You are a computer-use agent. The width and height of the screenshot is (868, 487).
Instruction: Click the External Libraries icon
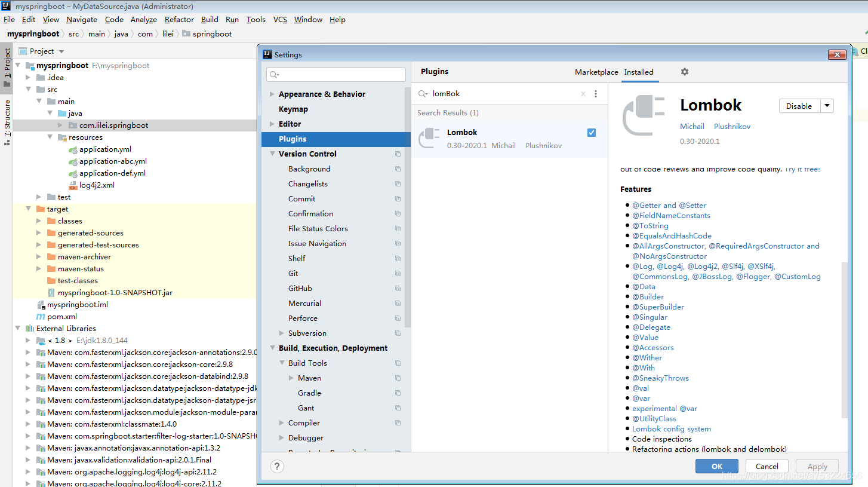point(30,329)
